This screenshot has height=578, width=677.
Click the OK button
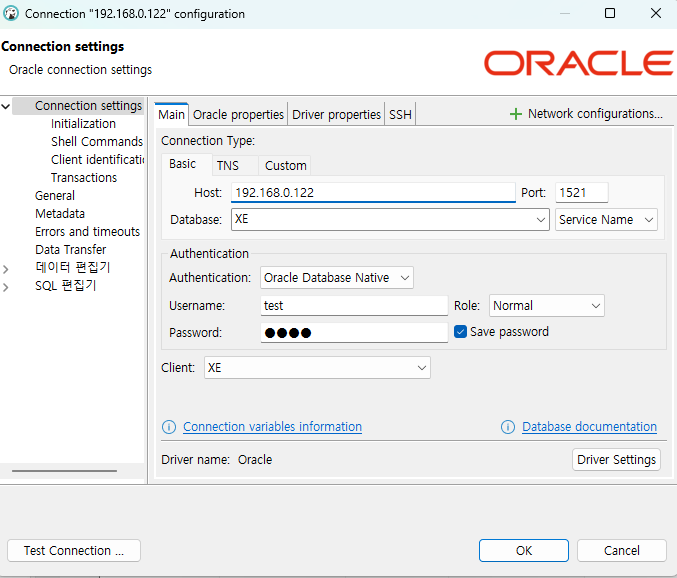[524, 551]
